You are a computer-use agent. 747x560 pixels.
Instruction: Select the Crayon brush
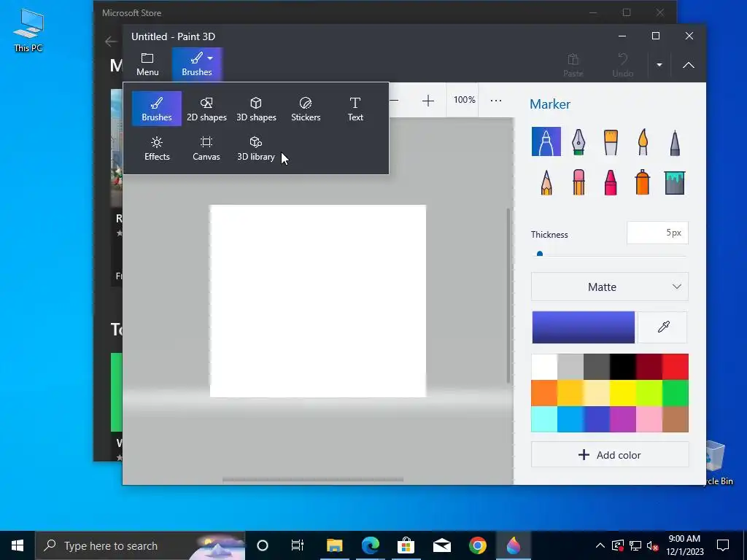pos(611,182)
